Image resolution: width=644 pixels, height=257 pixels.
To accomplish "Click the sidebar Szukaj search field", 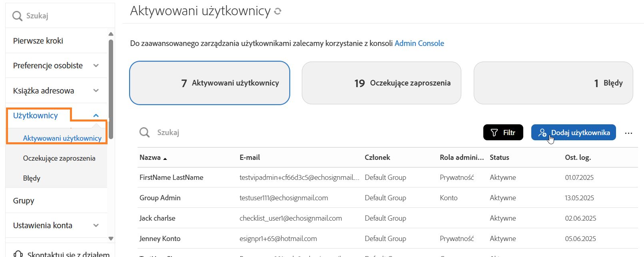I will (x=60, y=16).
